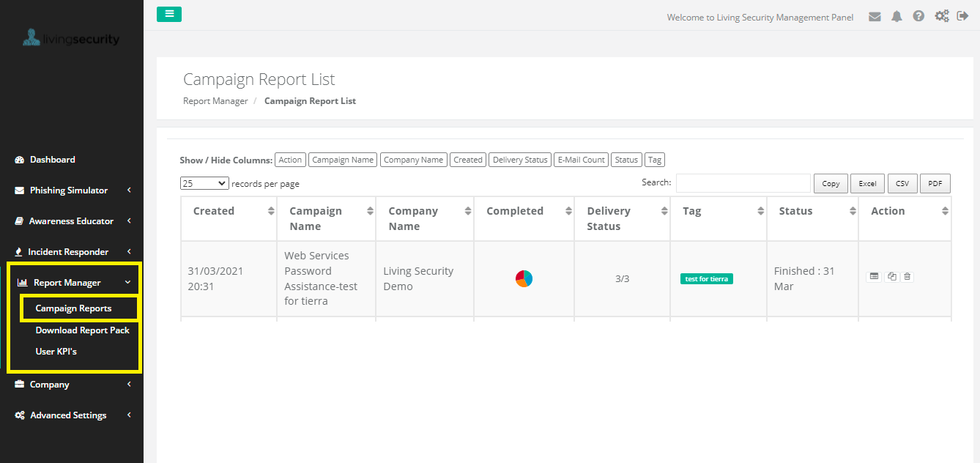
Task: Toggle the E-Mail Count column visibility
Action: (x=582, y=160)
